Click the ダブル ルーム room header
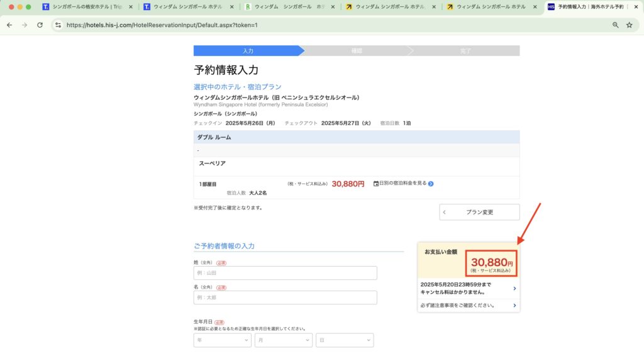This screenshot has width=644, height=354. pyautogui.click(x=357, y=137)
